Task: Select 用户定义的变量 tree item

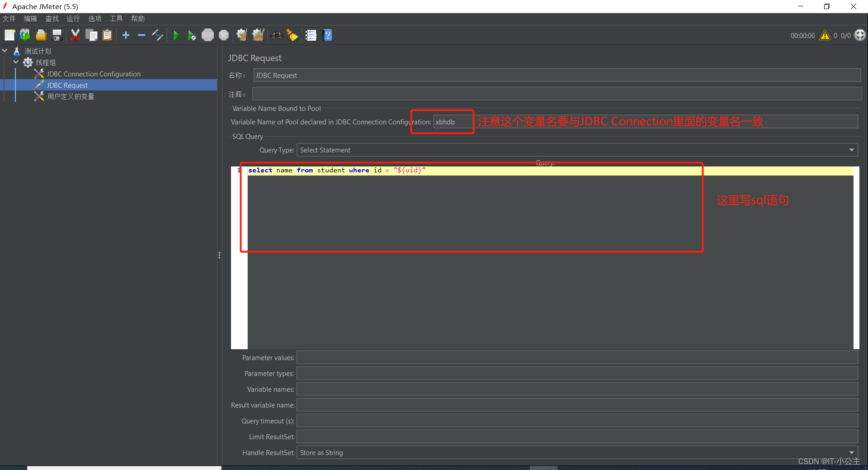Action: (x=71, y=96)
